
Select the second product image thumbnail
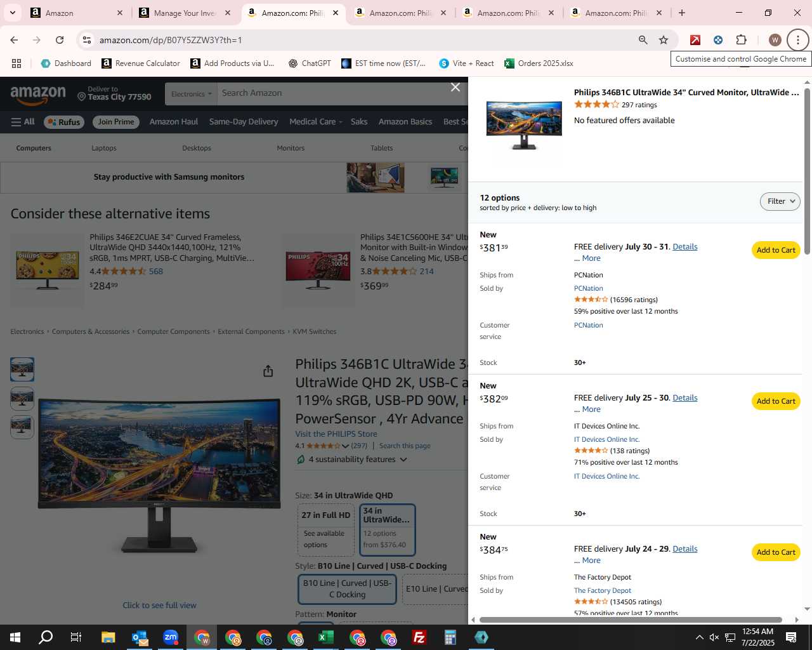click(22, 398)
